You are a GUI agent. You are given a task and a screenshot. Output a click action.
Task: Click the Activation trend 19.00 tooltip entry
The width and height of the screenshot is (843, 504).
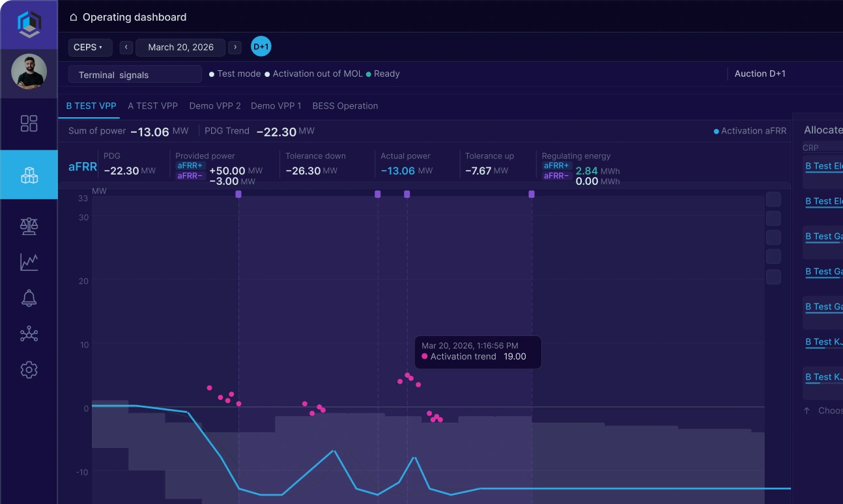pos(474,357)
